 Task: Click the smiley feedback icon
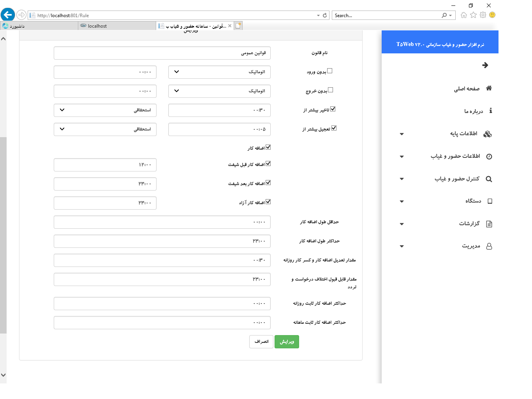pos(492,15)
